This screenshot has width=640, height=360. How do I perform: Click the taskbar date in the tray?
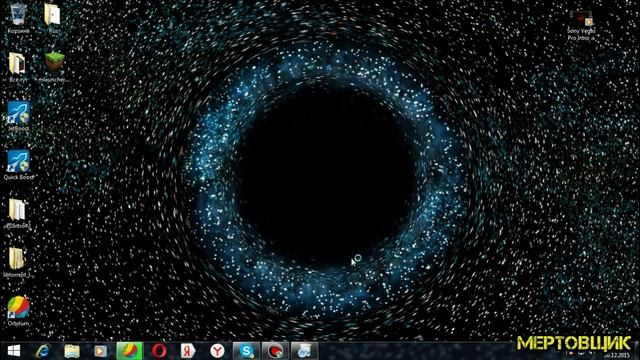click(617, 356)
